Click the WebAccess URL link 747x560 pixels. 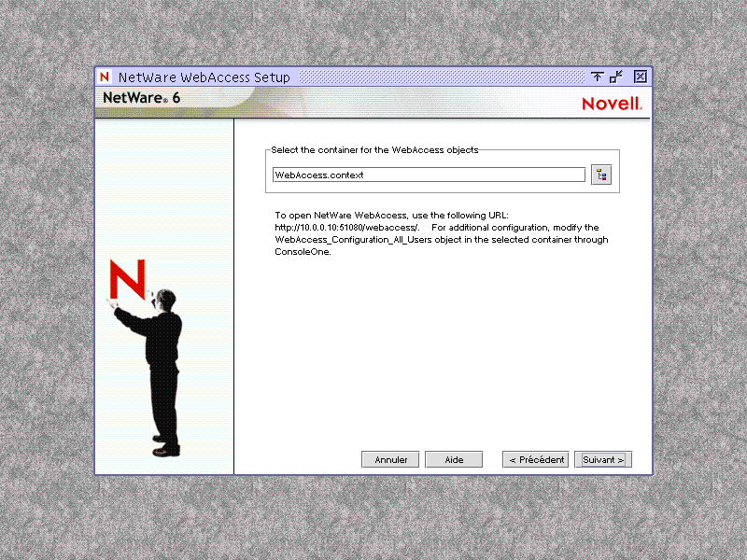[328, 227]
